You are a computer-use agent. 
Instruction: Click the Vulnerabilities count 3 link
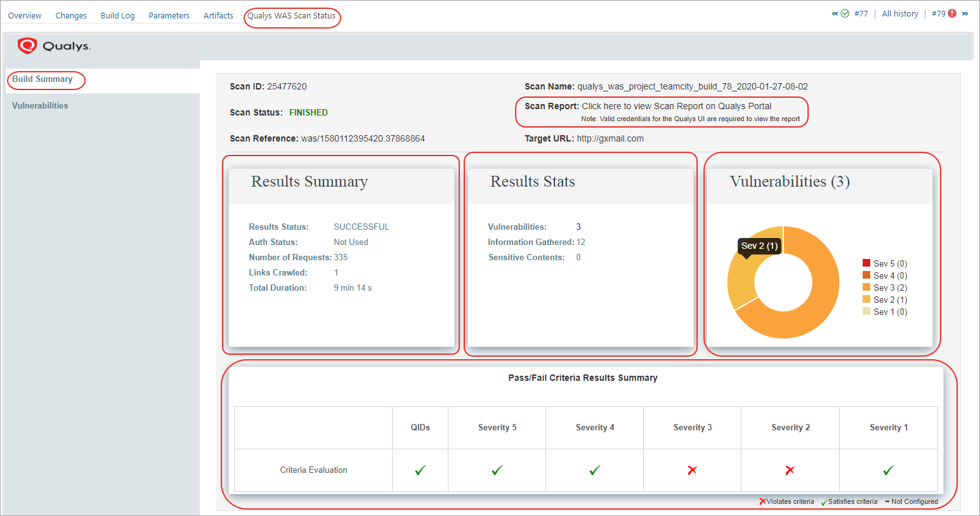[x=578, y=227]
